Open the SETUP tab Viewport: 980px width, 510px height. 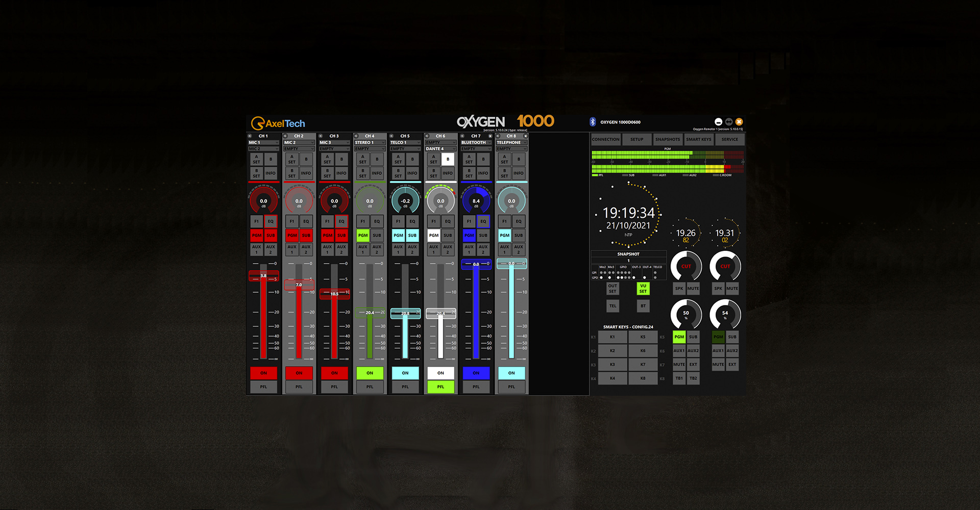(637, 139)
